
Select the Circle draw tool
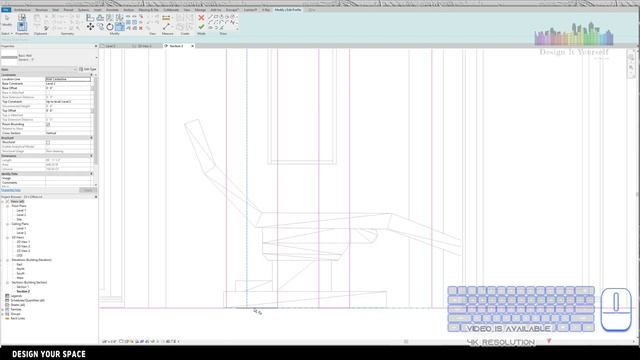[233, 16]
